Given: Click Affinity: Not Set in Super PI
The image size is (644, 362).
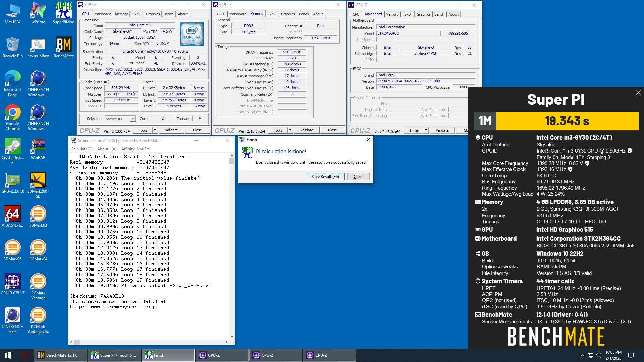Looking at the screenshot, I should click(x=136, y=149).
